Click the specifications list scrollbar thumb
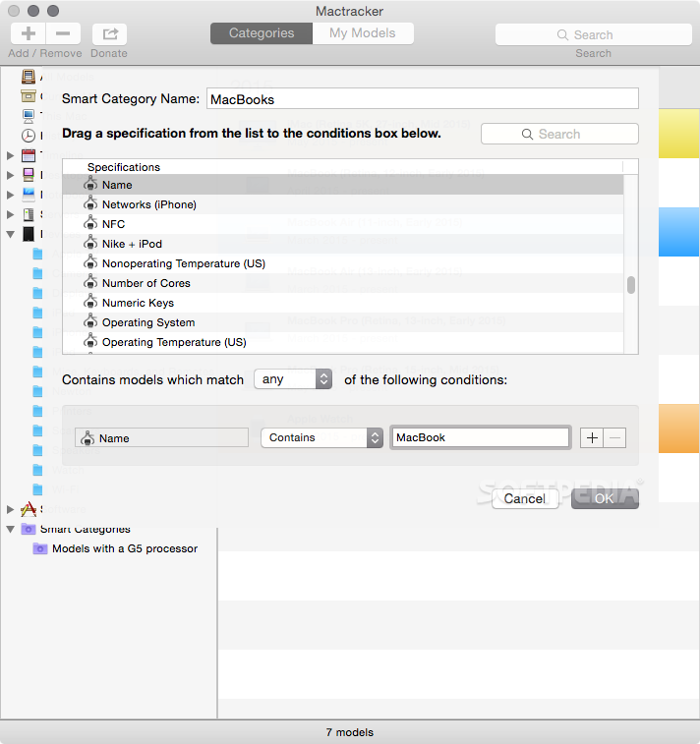The width and height of the screenshot is (700, 744). pos(631,285)
